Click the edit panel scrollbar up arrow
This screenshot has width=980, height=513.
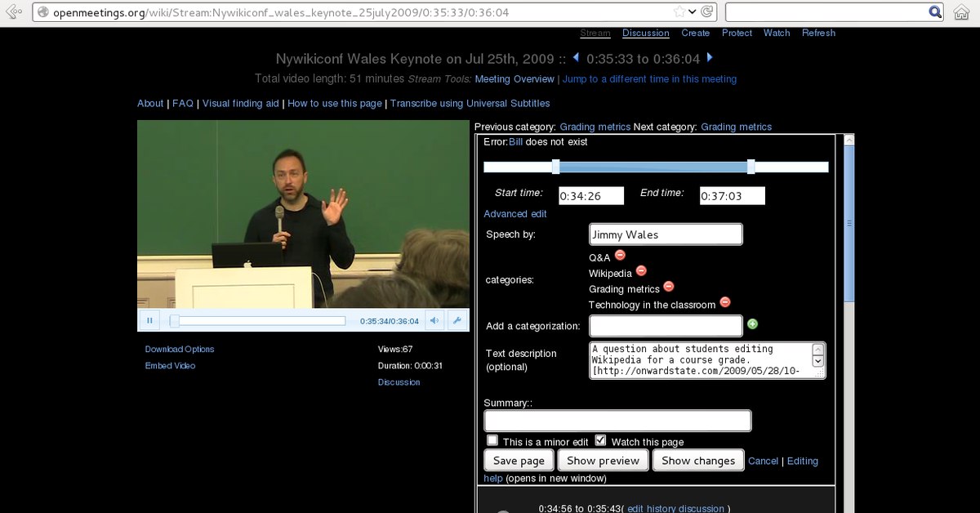pos(849,141)
